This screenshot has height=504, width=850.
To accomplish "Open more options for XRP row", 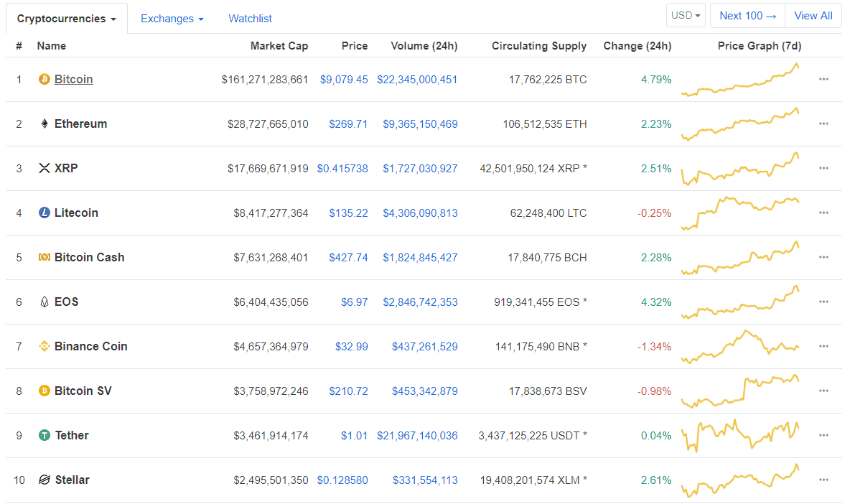I will coord(823,169).
